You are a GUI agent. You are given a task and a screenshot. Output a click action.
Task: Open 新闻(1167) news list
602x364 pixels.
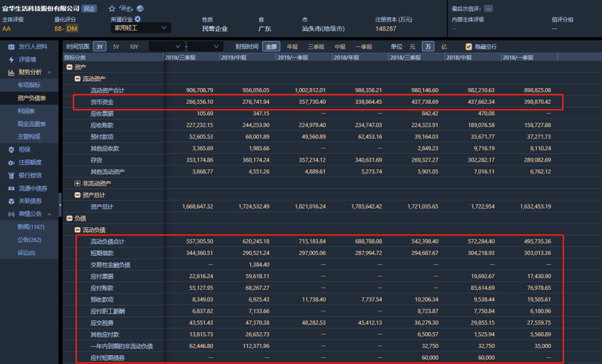point(31,227)
